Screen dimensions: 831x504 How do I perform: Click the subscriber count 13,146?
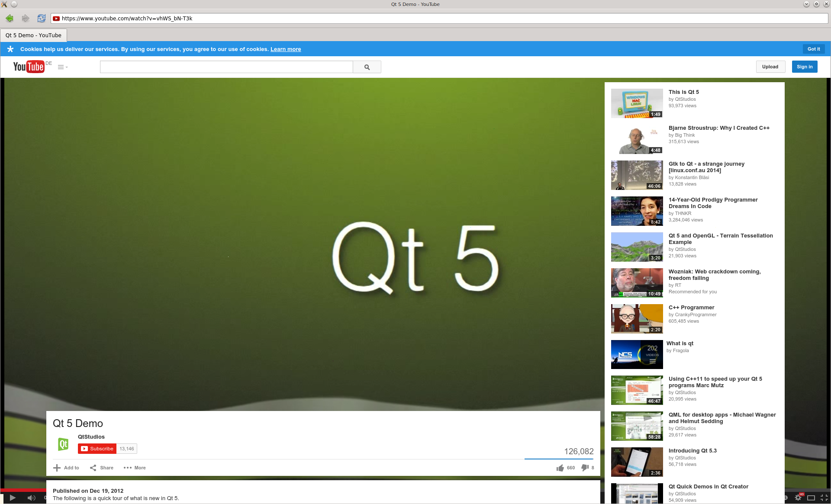coord(127,449)
